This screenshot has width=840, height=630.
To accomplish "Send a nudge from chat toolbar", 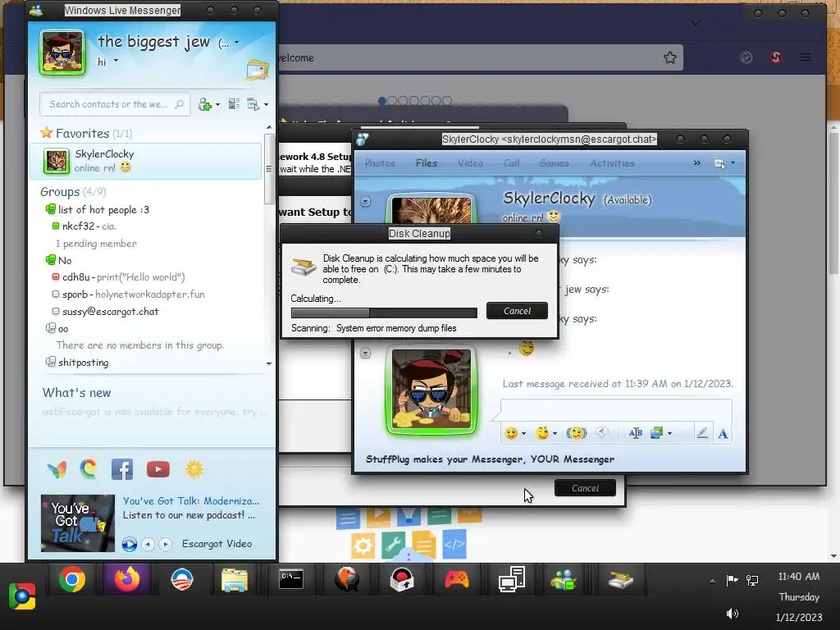I will 577,433.
